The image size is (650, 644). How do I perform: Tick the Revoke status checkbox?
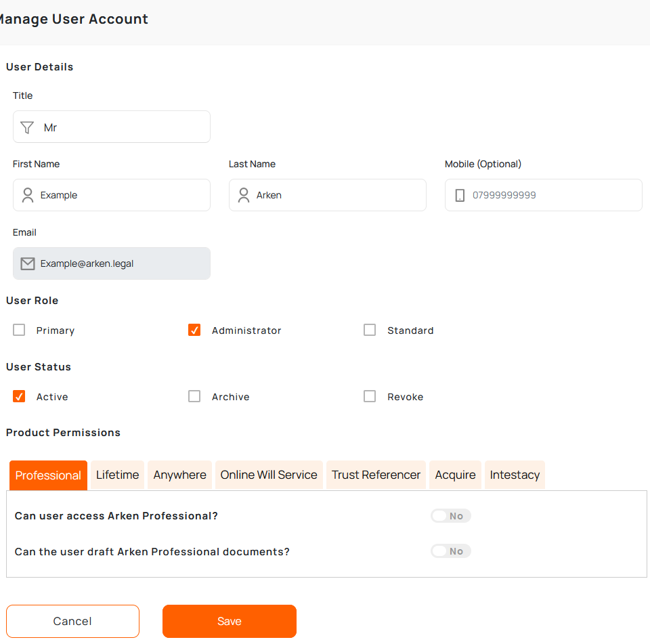(370, 397)
